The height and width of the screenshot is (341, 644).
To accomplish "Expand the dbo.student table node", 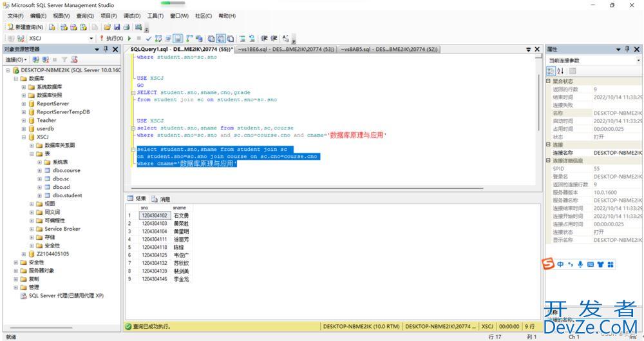I will pos(39,195).
